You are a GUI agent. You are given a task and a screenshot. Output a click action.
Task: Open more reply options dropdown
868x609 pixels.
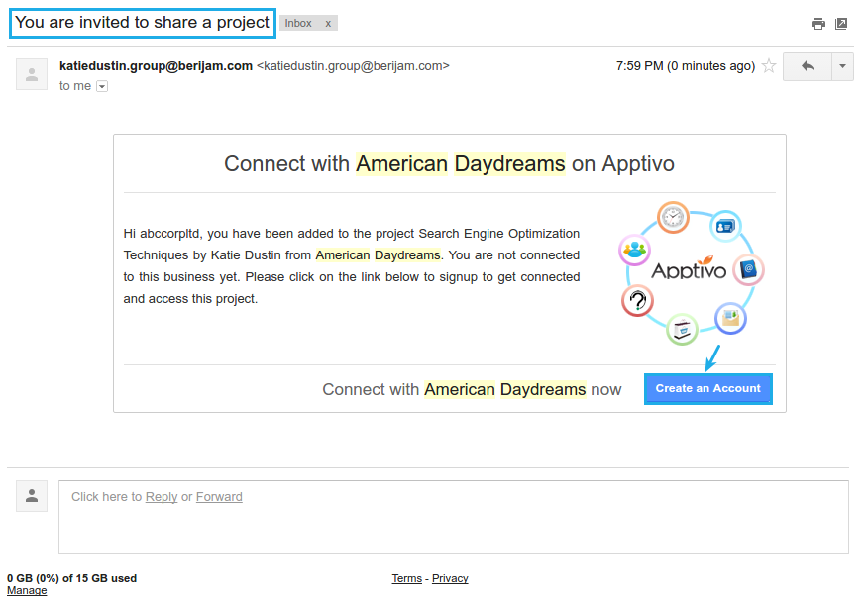pyautogui.click(x=842, y=67)
